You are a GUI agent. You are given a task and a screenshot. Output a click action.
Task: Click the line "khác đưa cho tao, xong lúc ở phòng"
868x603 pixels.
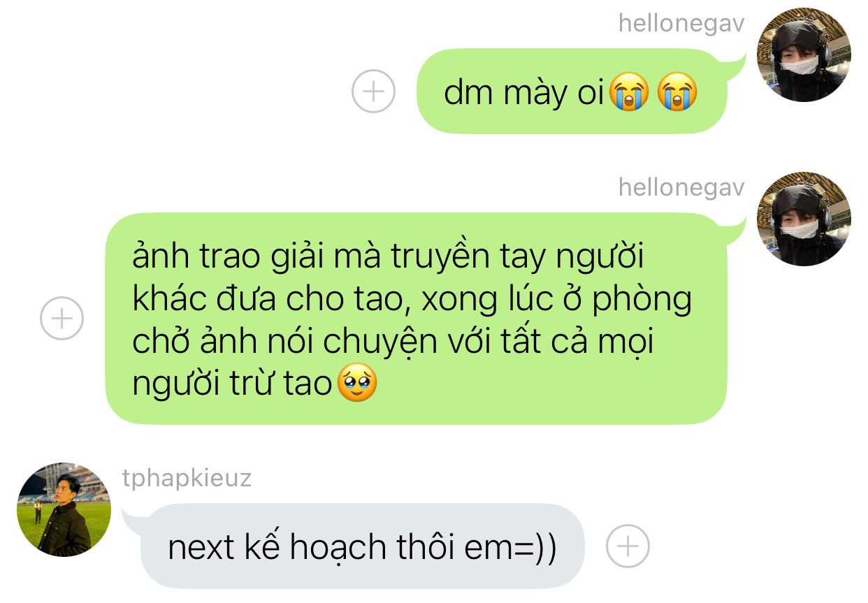[412, 300]
